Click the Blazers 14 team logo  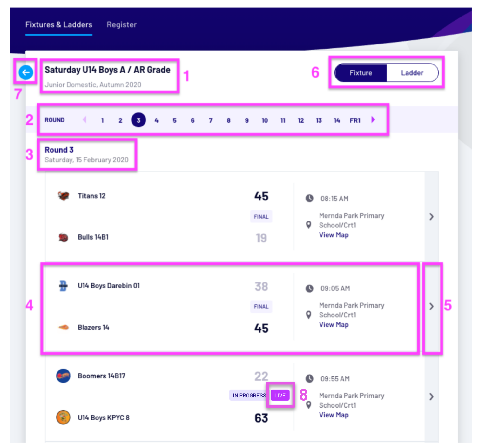pos(64,327)
